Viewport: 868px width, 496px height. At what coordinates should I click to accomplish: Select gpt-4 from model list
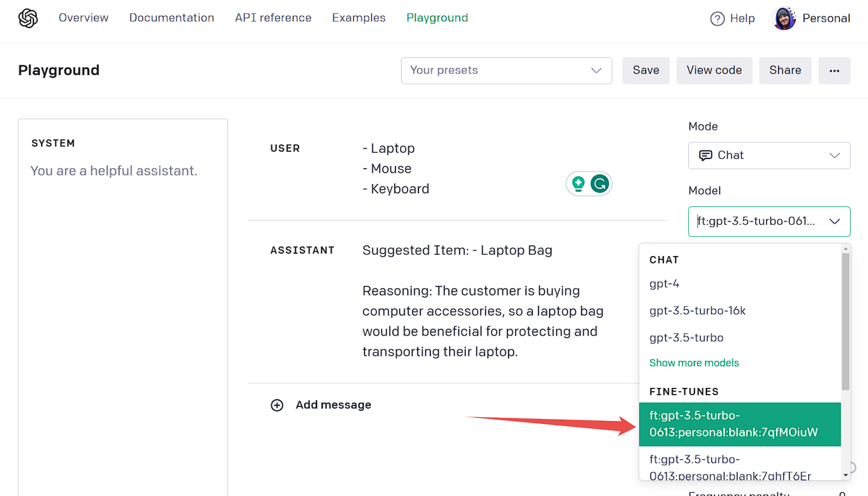[665, 284]
